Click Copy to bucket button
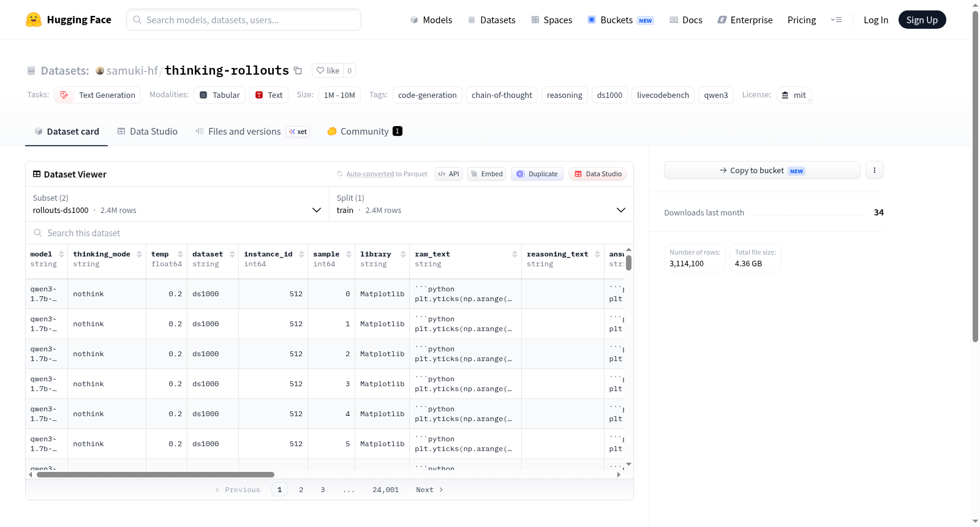This screenshot has width=980, height=527. click(x=762, y=170)
